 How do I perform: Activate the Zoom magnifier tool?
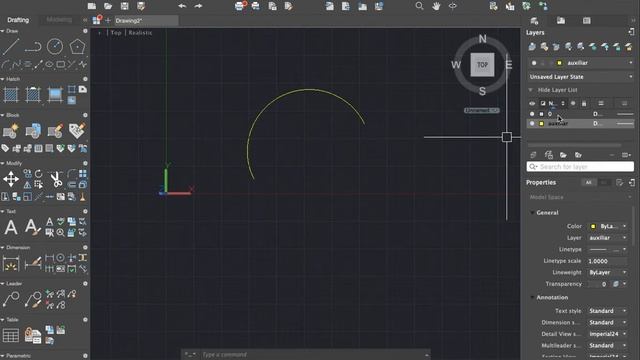419,6
